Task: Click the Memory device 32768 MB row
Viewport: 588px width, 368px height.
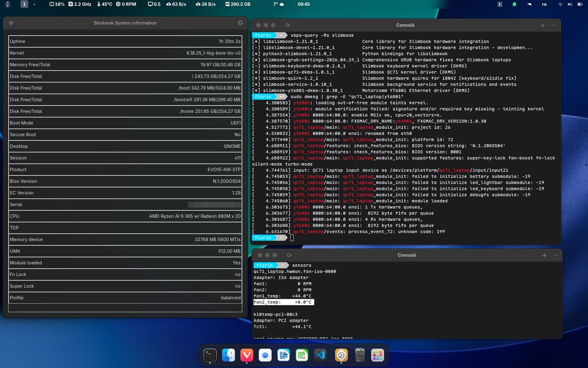Action: [x=125, y=239]
